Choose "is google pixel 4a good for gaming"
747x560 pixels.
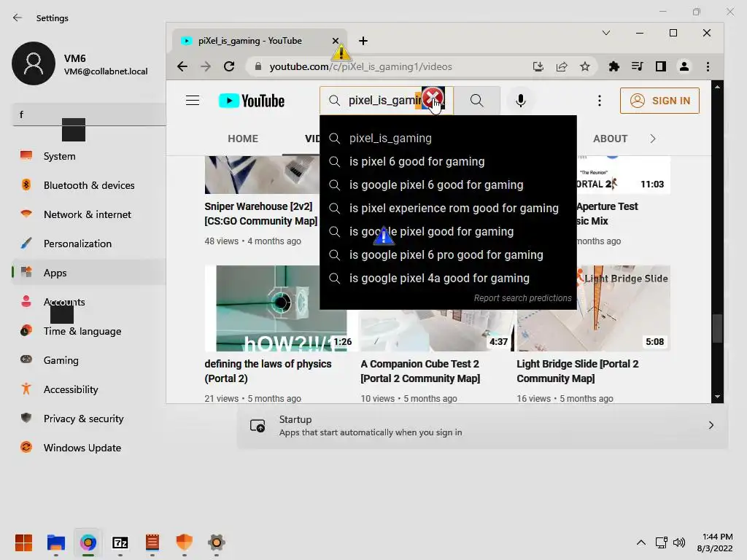tap(448, 278)
